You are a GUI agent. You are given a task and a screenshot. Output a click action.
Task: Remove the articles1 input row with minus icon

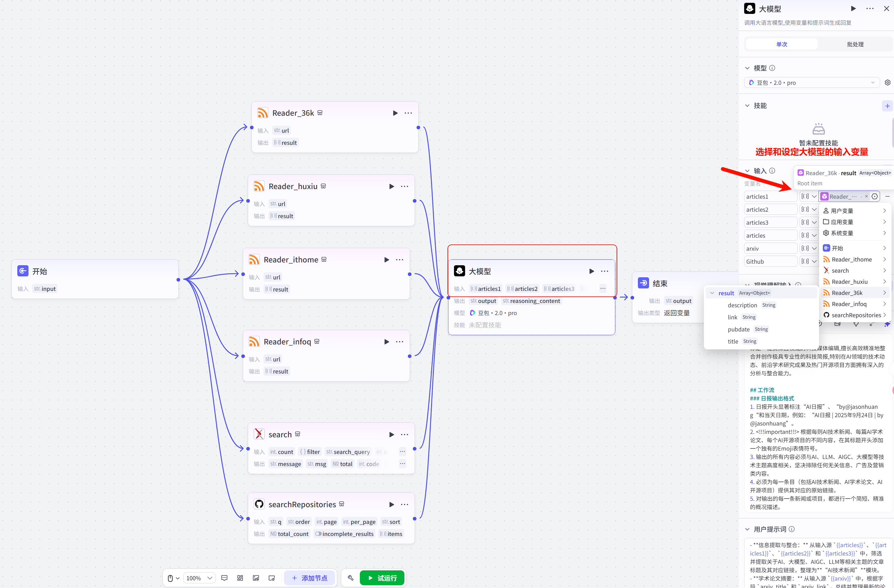(x=887, y=197)
